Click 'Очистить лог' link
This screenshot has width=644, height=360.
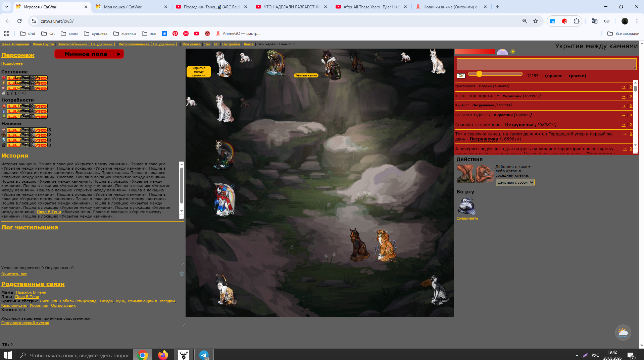tap(14, 274)
